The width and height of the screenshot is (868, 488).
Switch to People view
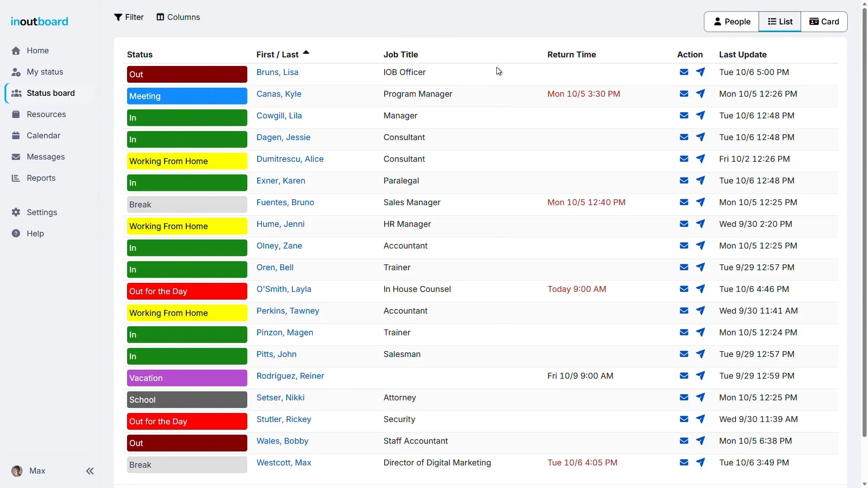click(731, 22)
